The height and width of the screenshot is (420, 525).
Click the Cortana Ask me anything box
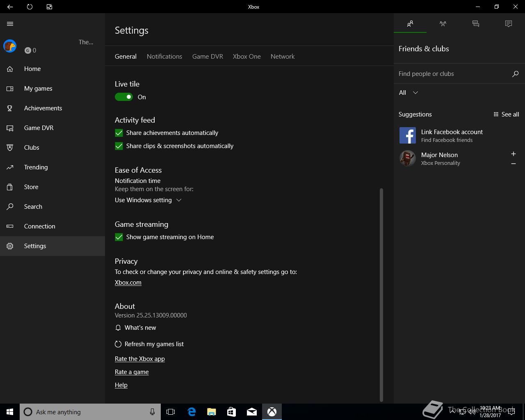(x=90, y=412)
